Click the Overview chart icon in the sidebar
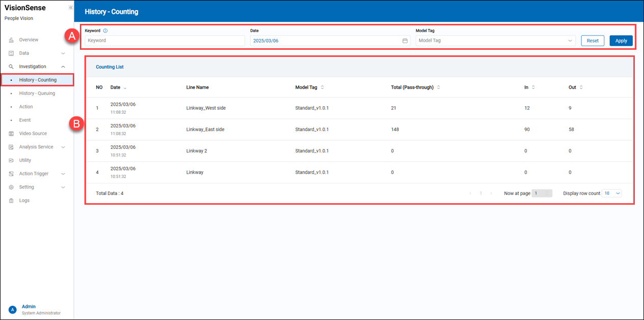644x320 pixels. click(11, 40)
